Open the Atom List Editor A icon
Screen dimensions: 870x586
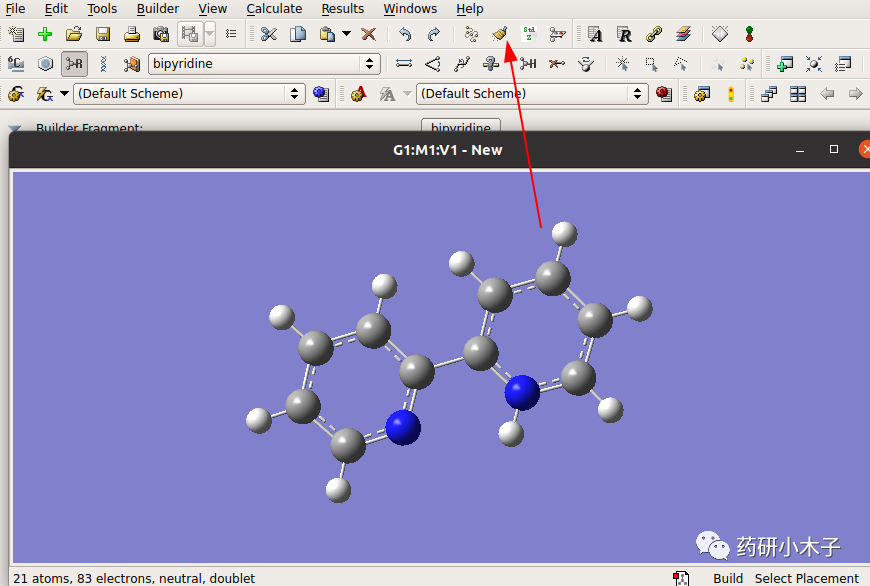click(x=595, y=34)
